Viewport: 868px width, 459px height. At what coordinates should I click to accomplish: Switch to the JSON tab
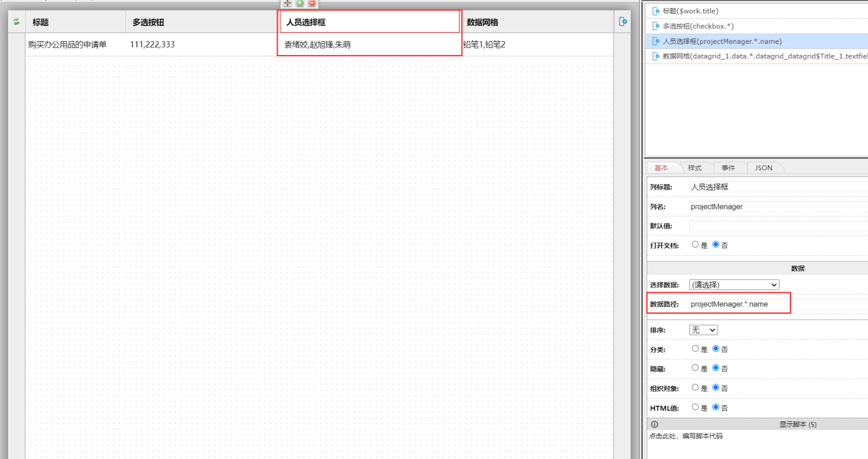(x=763, y=168)
